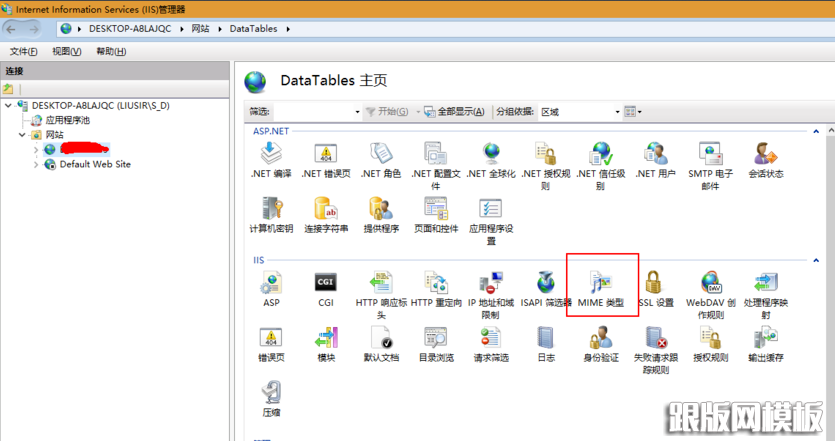835x441 pixels.
Task: Open the SSL 设置 feature
Action: click(656, 289)
